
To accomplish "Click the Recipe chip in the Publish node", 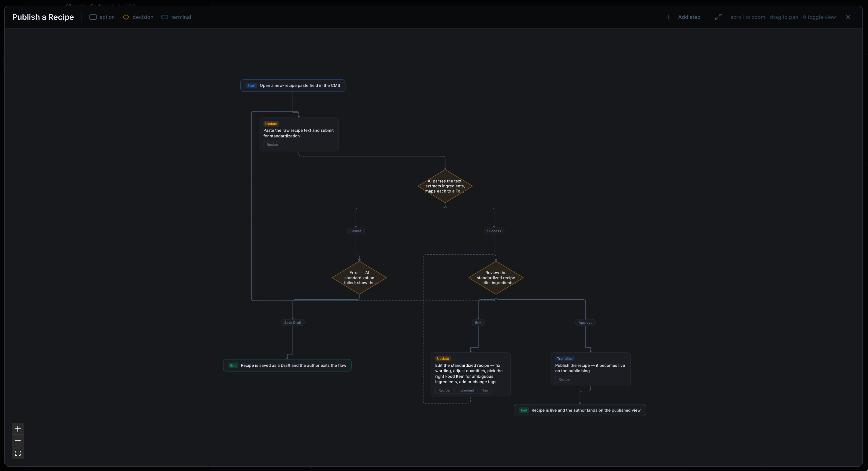I will 564,380.
